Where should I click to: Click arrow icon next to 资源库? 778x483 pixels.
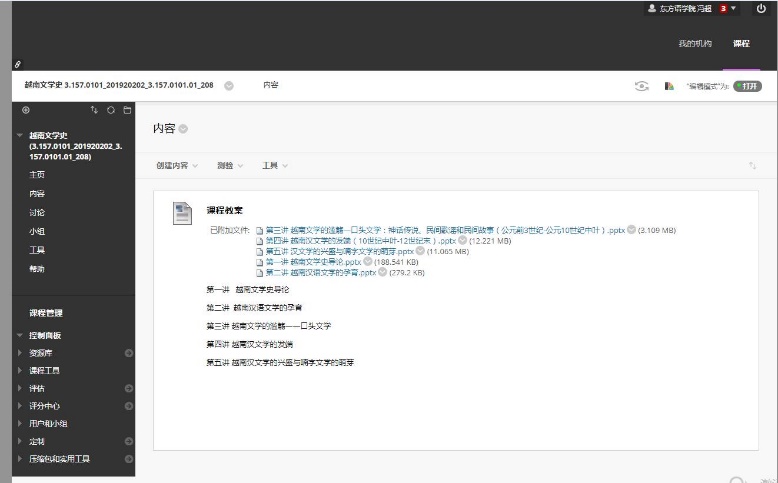(x=128, y=353)
